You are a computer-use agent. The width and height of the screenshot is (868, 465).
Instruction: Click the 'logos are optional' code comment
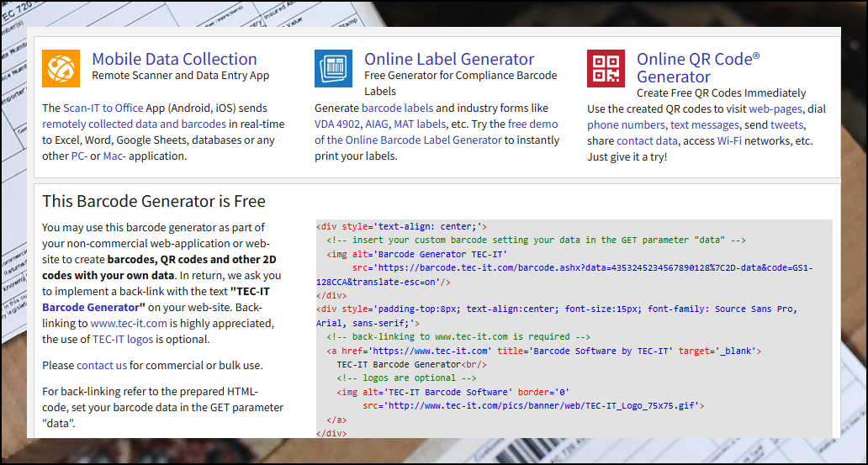tap(407, 378)
